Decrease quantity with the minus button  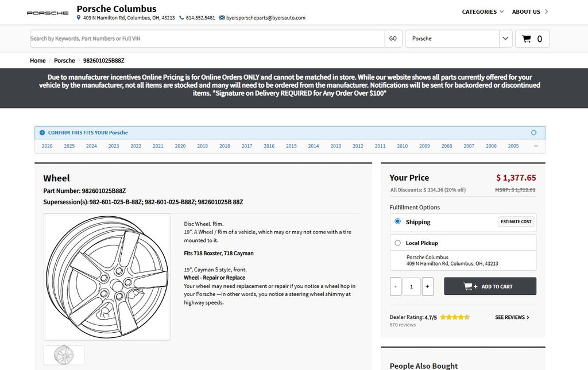click(x=396, y=286)
